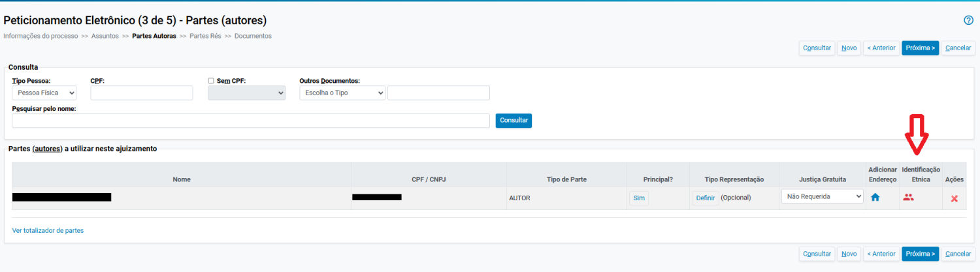Open the help question mark icon
980x272 pixels.
[968, 20]
